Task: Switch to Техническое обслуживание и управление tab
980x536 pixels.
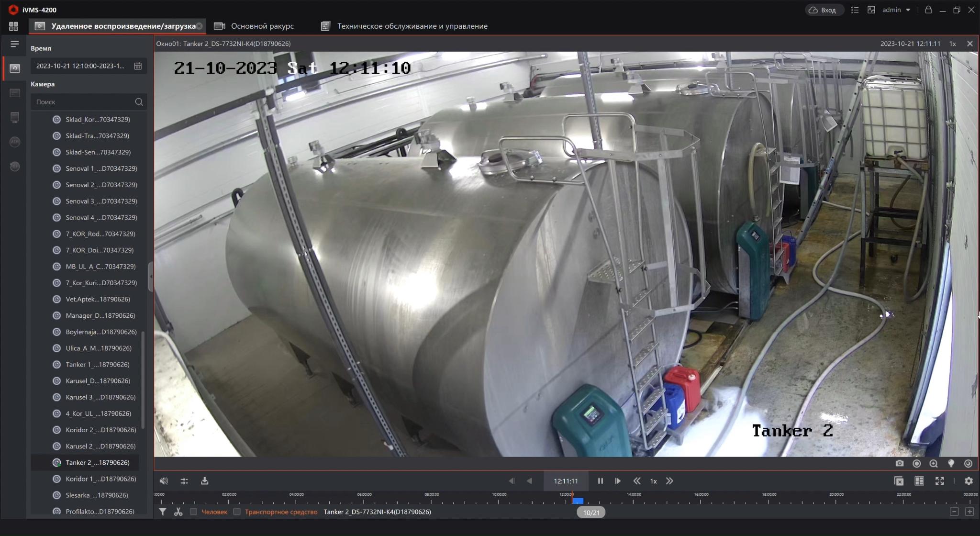Action: 404,26
